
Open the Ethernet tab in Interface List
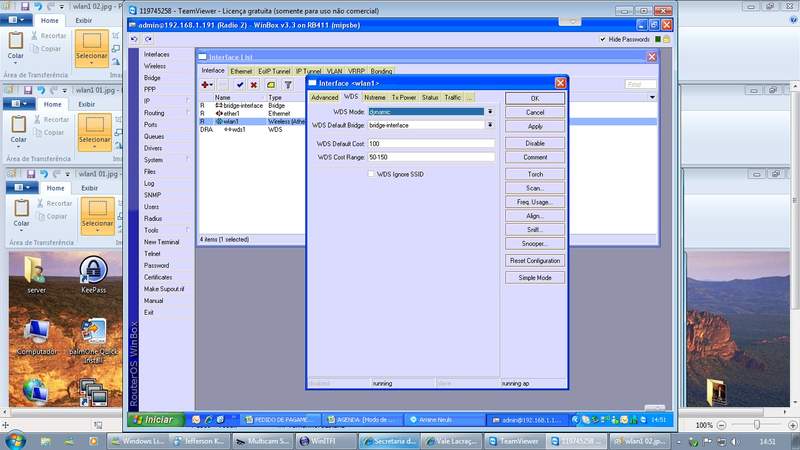(x=241, y=71)
